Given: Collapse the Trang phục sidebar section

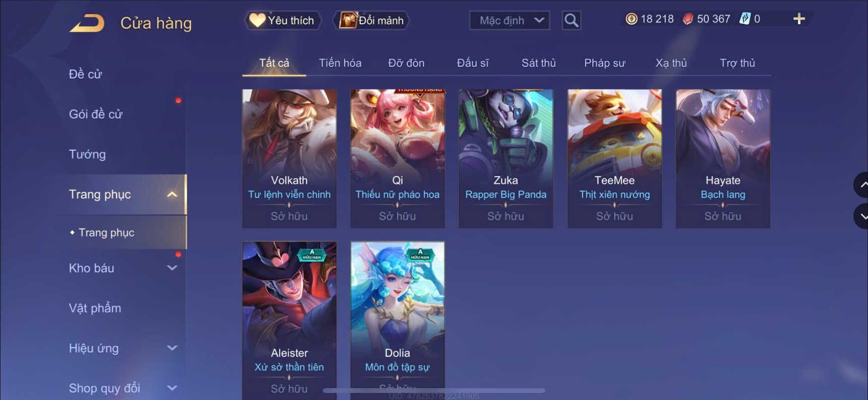Looking at the screenshot, I should [x=172, y=194].
